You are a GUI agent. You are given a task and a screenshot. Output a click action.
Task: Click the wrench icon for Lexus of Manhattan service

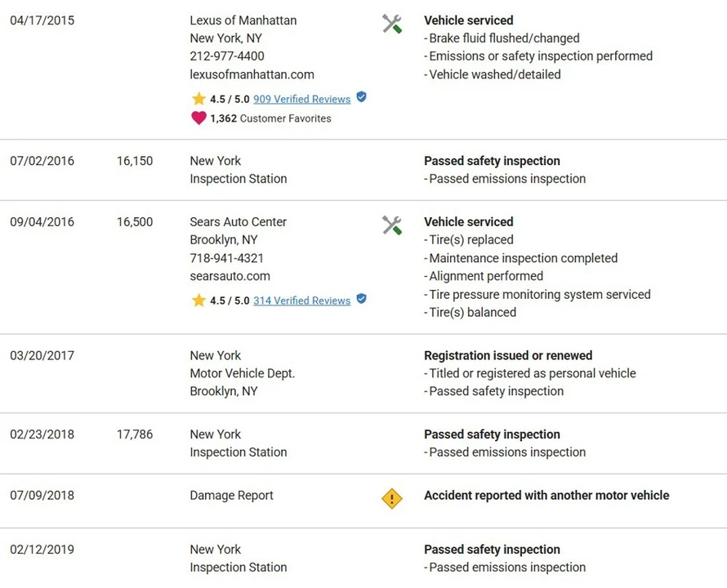tap(392, 24)
